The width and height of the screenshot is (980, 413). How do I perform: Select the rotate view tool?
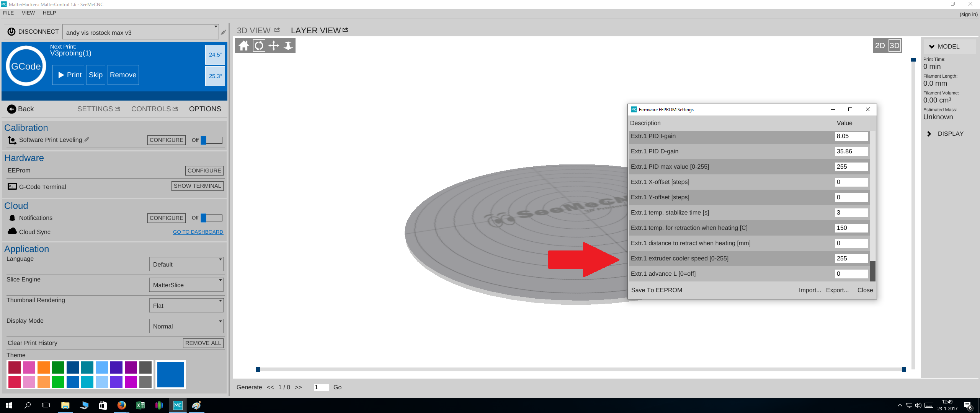point(259,46)
